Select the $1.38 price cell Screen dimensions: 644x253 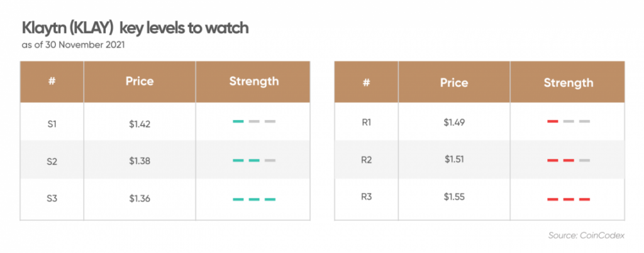pos(139,161)
